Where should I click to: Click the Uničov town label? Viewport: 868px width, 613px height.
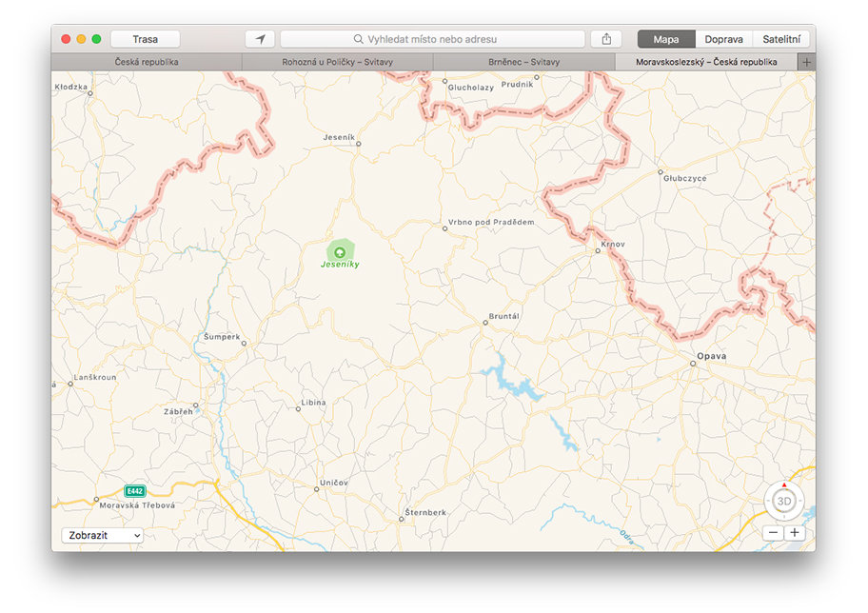pos(334,483)
